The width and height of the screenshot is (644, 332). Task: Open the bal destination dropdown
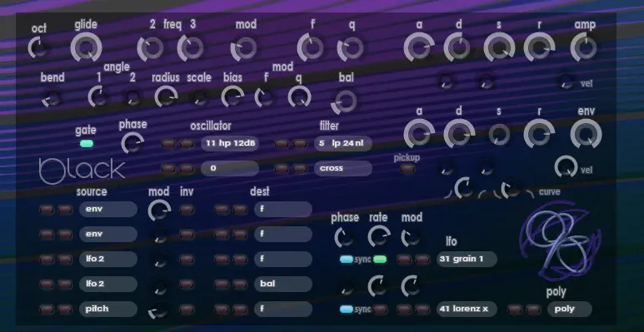pyautogui.click(x=283, y=284)
